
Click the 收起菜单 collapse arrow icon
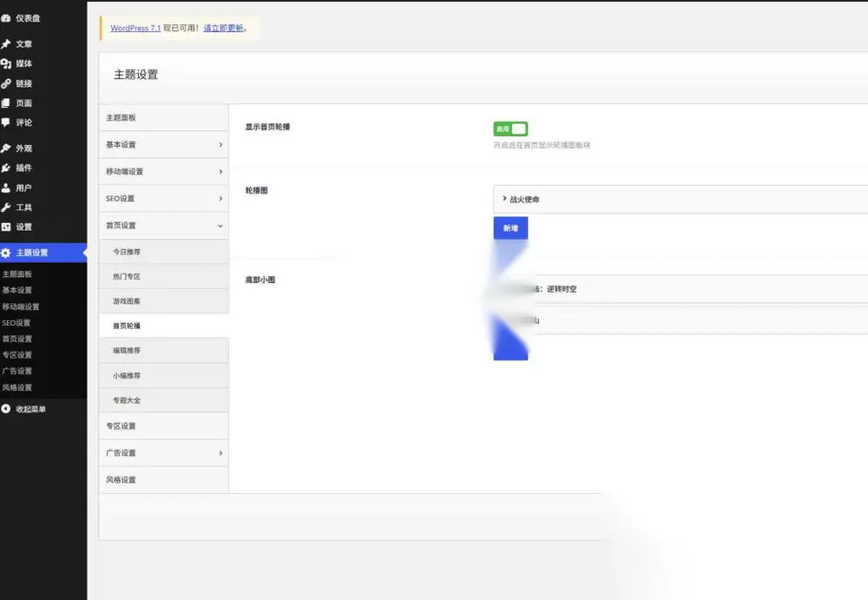click(x=6, y=409)
